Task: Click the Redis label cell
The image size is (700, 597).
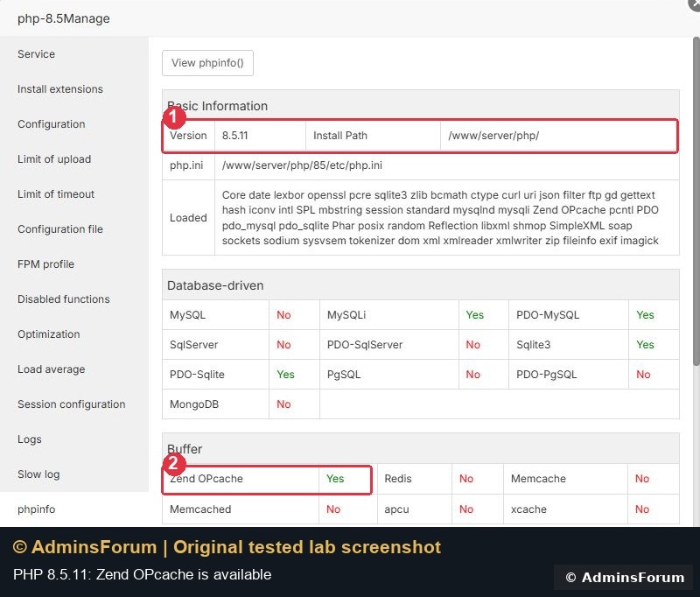Action: point(414,479)
